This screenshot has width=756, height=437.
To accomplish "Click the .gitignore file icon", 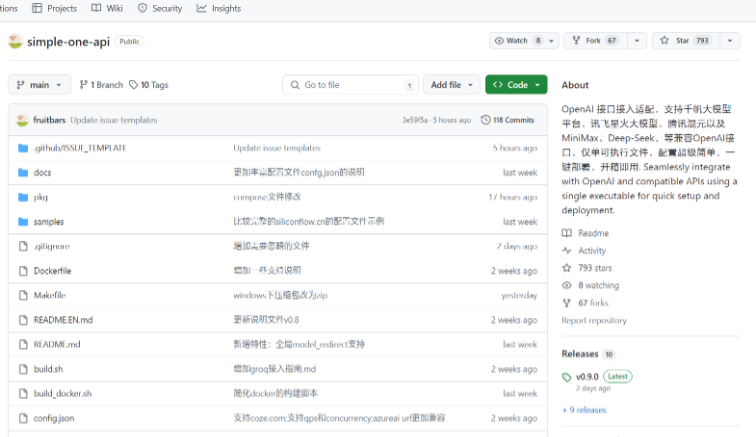I will [23, 246].
